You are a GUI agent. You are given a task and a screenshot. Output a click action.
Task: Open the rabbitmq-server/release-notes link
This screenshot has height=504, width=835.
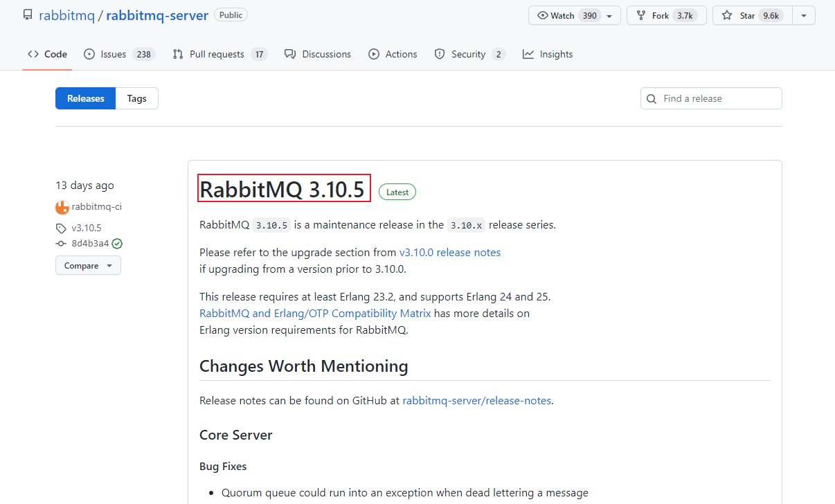coord(477,401)
